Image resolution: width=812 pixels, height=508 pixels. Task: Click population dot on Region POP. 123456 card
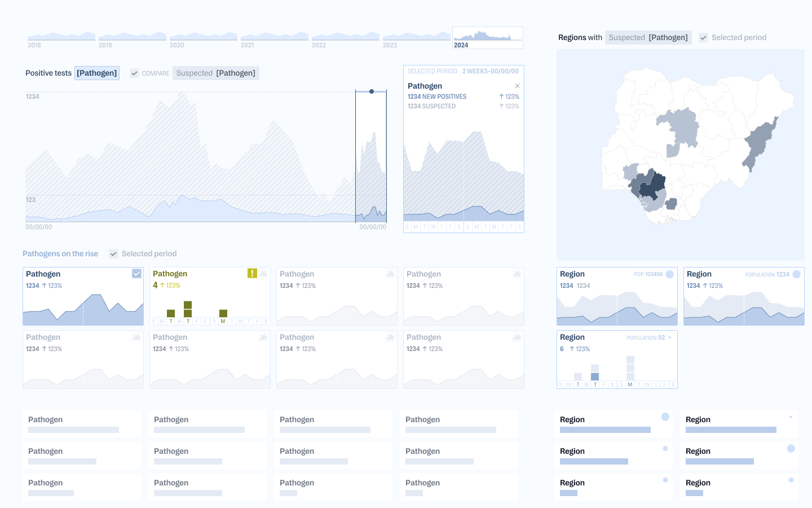tap(669, 274)
